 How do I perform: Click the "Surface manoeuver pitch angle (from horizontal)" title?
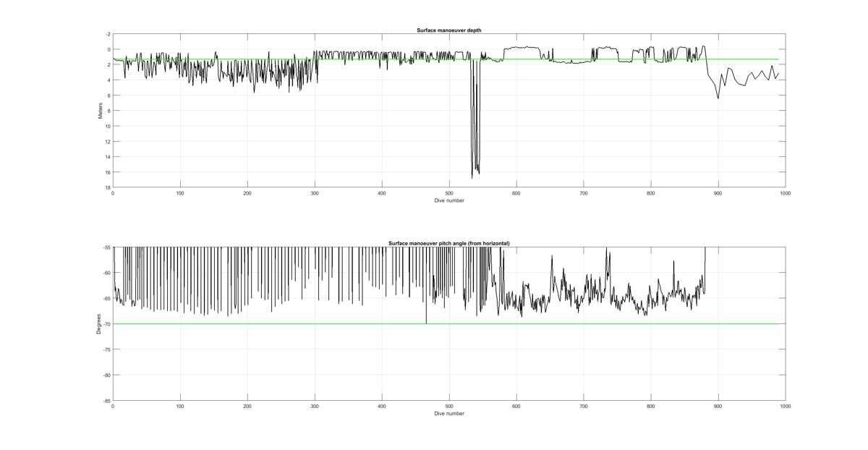(448, 243)
